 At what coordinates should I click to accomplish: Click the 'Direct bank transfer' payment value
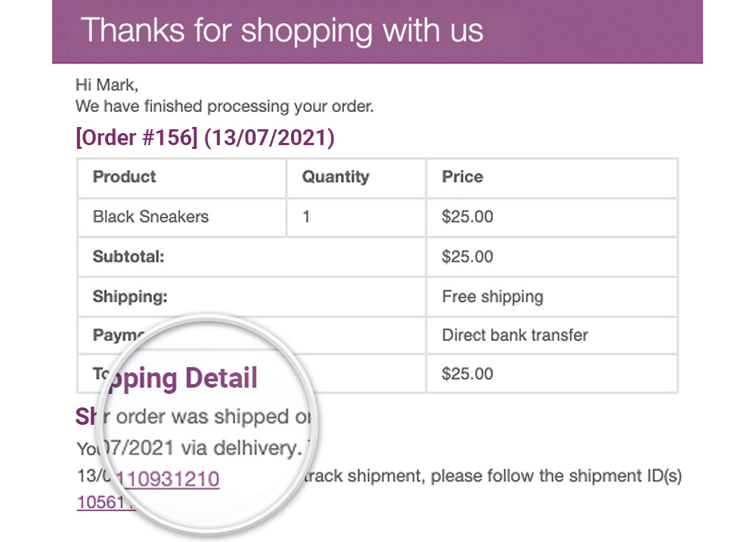(x=515, y=335)
